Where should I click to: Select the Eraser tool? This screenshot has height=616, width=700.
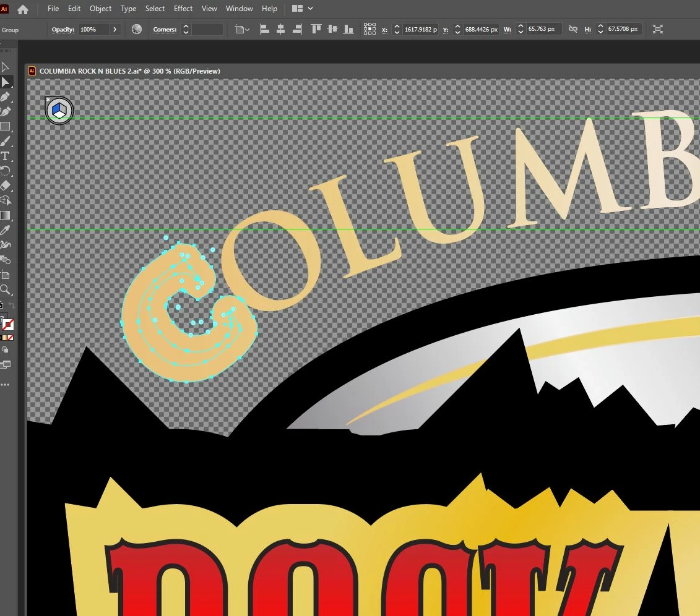pos(6,186)
